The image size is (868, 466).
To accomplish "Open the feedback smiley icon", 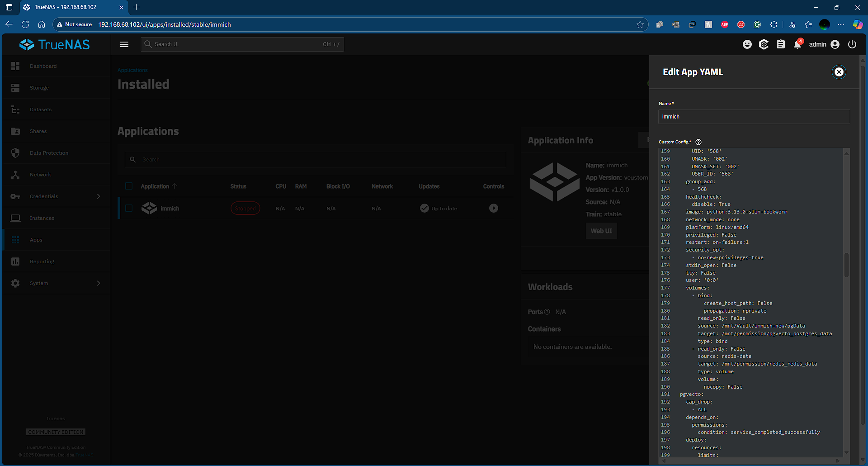I will pyautogui.click(x=747, y=44).
